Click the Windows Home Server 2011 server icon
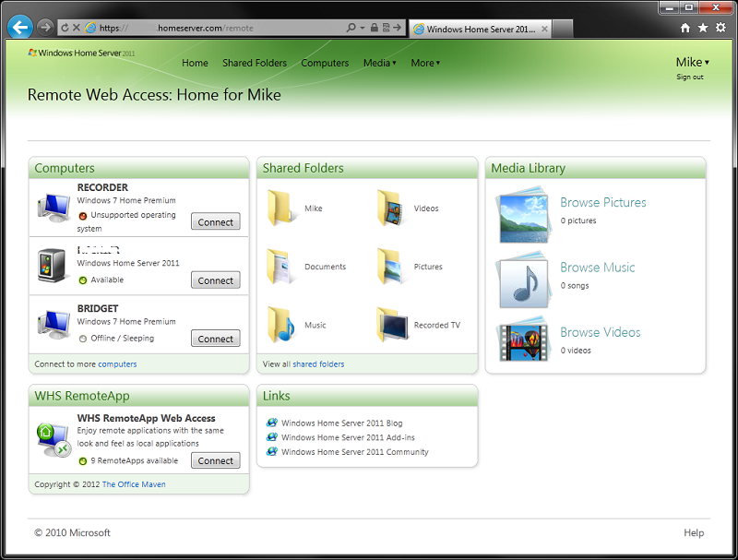This screenshot has width=738, height=560. coord(52,266)
